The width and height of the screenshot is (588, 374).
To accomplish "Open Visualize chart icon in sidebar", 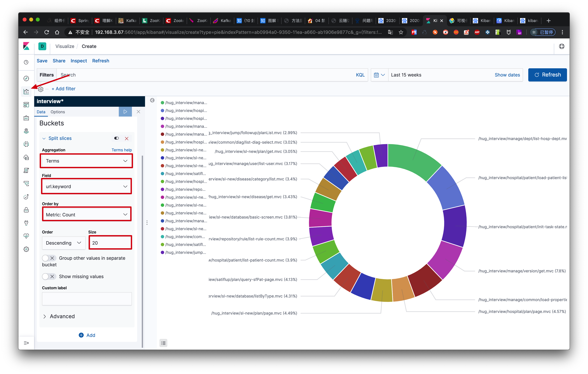I will coord(26,92).
